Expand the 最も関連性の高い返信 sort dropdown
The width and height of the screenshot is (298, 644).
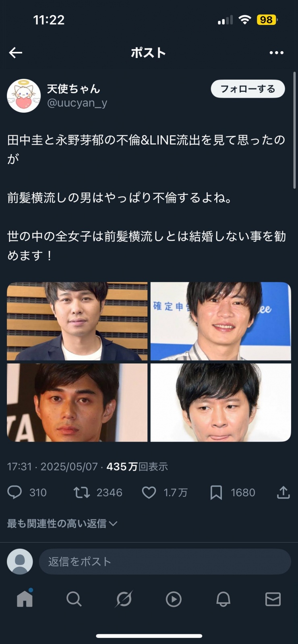[62, 523]
